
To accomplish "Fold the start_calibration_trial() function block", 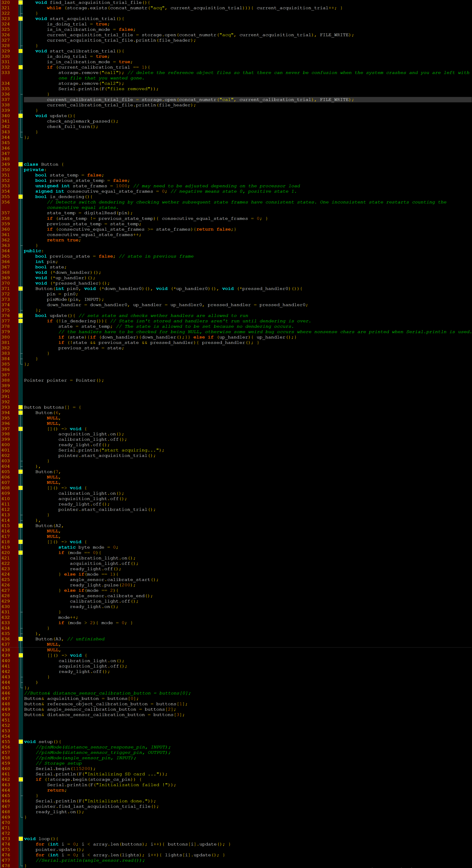I will tap(21, 51).
